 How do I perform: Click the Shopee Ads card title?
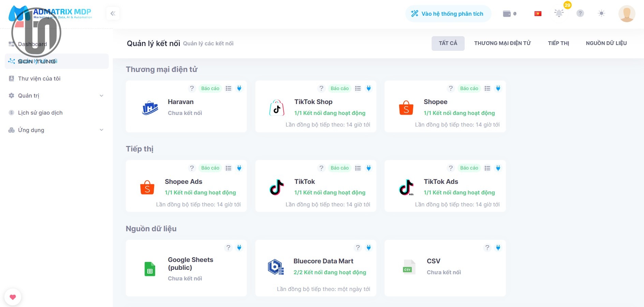click(x=183, y=181)
